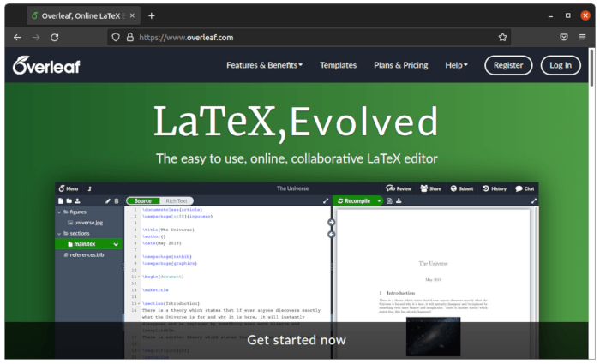Open the Chat panel
The width and height of the screenshot is (600, 364).
coord(525,188)
